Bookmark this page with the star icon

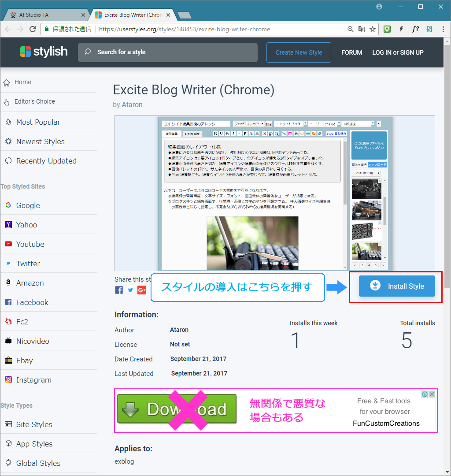click(x=373, y=29)
